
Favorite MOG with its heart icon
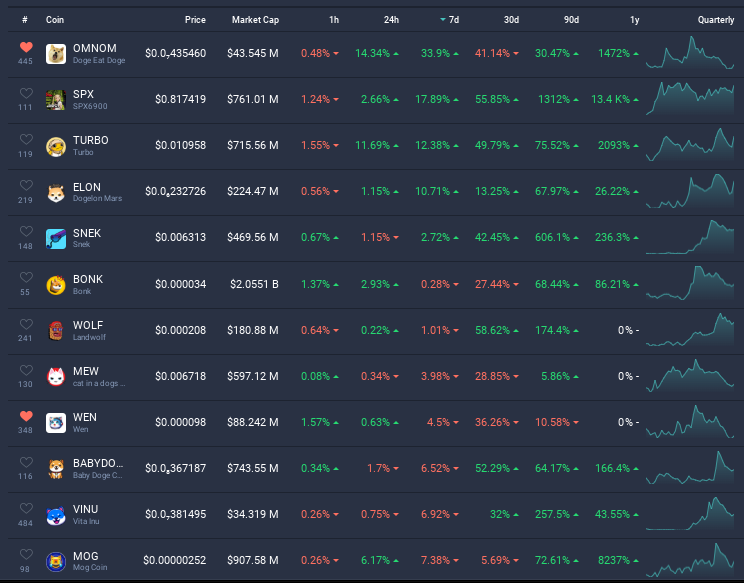tap(26, 554)
